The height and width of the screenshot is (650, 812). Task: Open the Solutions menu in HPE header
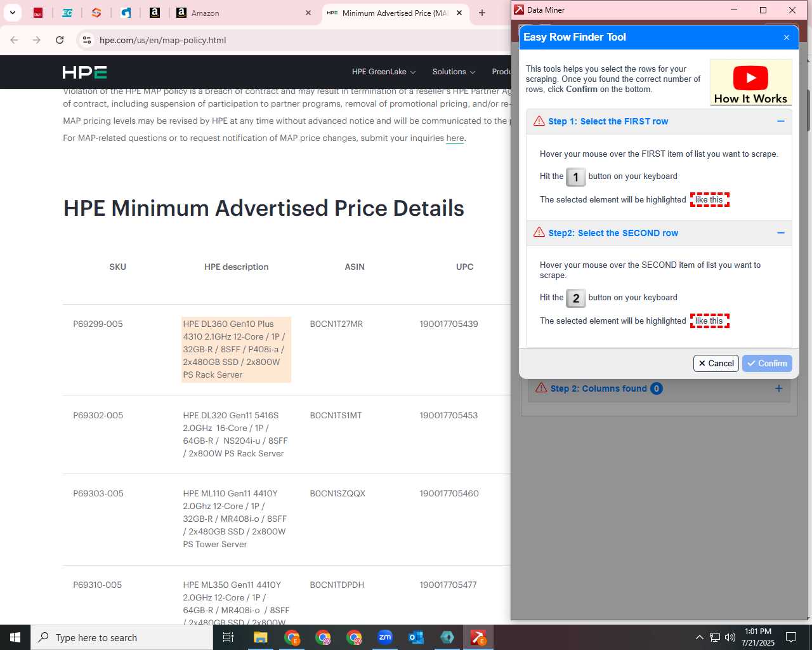(454, 72)
